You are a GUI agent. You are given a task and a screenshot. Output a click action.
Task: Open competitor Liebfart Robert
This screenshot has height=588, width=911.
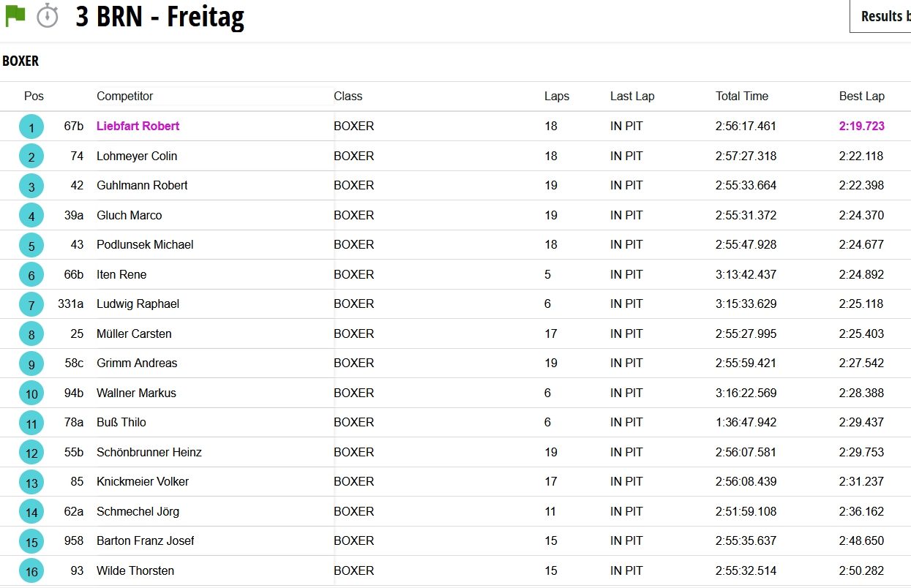click(x=138, y=126)
